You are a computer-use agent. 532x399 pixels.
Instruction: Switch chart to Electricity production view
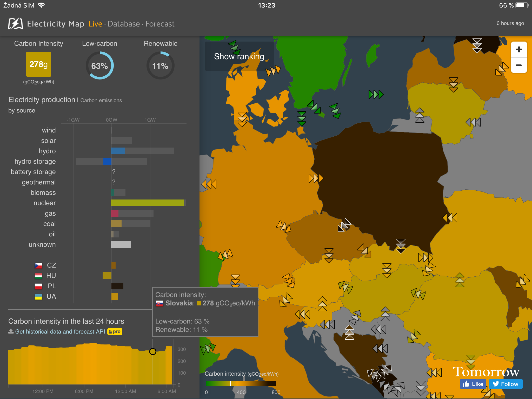pos(42,100)
